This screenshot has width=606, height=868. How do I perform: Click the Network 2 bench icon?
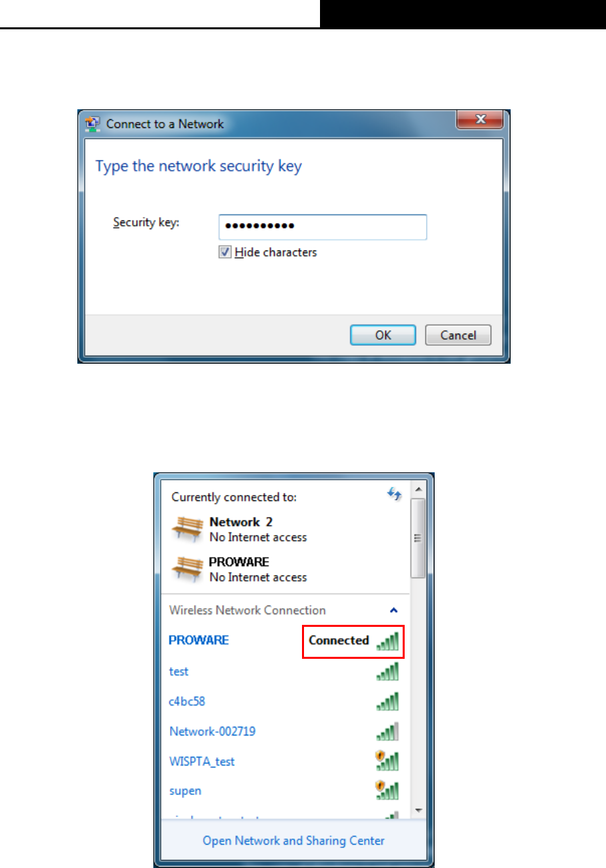click(187, 528)
